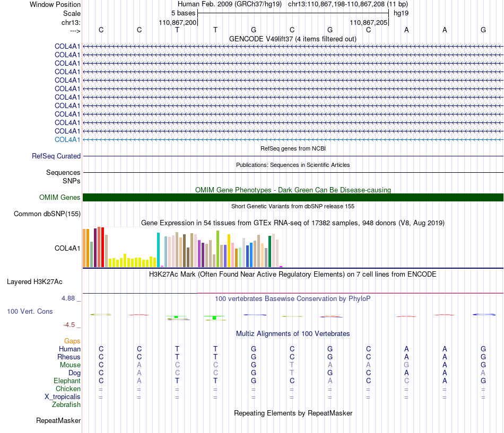Click the dark green GTEx expression bar
This screenshot has height=433, width=504.
click(x=270, y=252)
